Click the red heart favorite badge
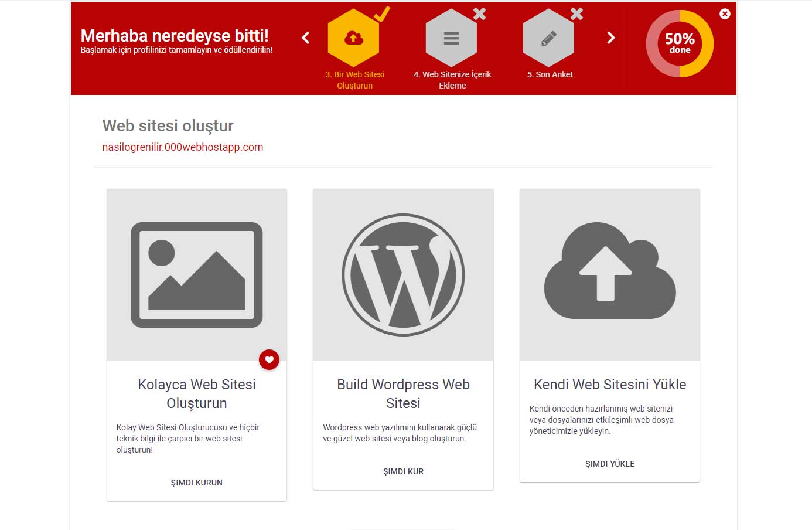Viewport: 812px width, 530px height. tap(269, 359)
